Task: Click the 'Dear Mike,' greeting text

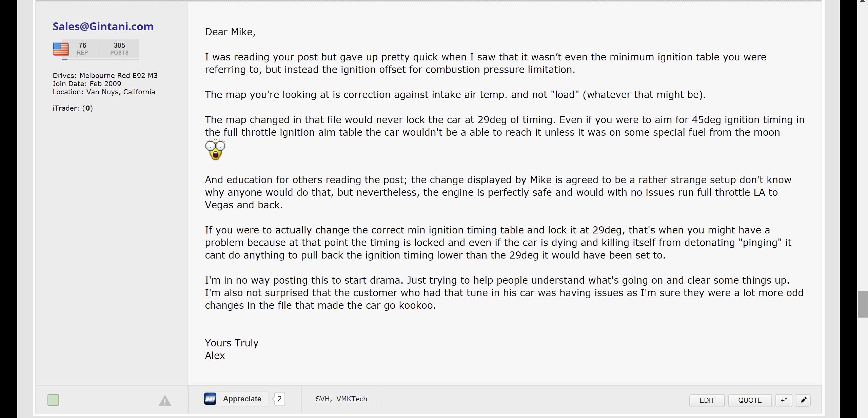Action: point(230,32)
